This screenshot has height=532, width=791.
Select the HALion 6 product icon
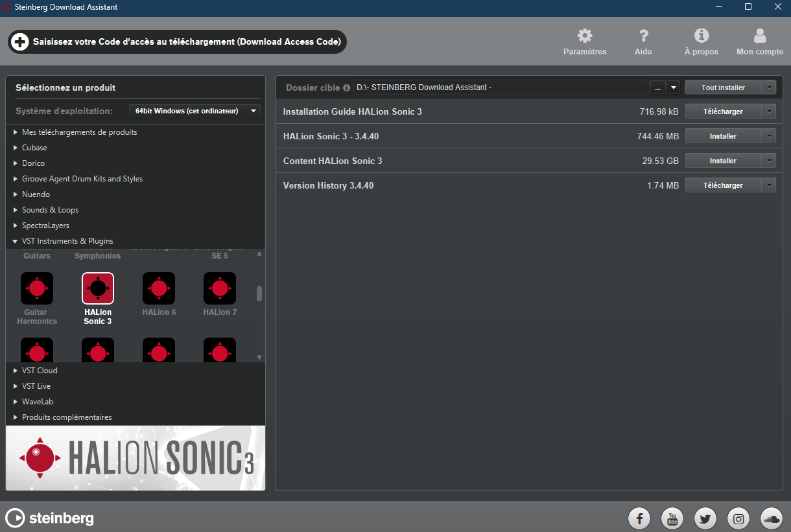tap(159, 288)
